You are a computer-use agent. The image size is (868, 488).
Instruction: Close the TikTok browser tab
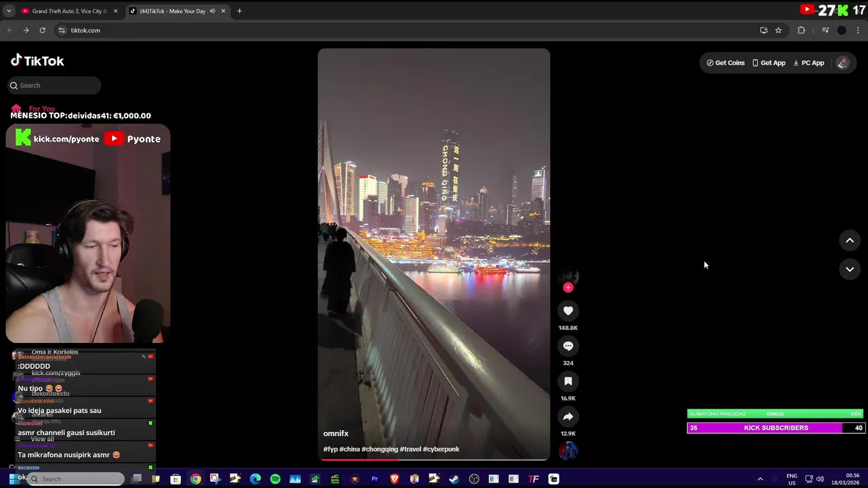tap(223, 11)
